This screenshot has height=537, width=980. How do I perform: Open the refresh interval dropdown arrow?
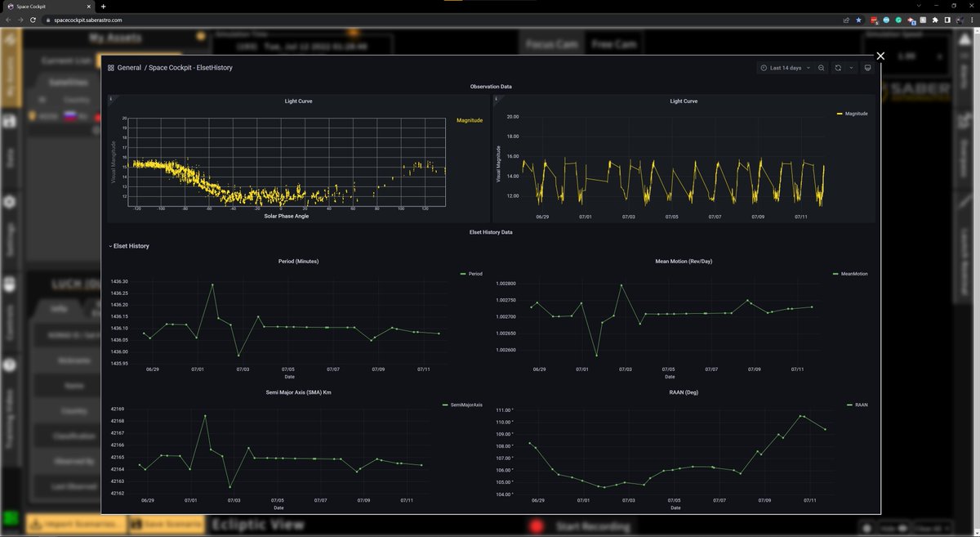point(851,68)
